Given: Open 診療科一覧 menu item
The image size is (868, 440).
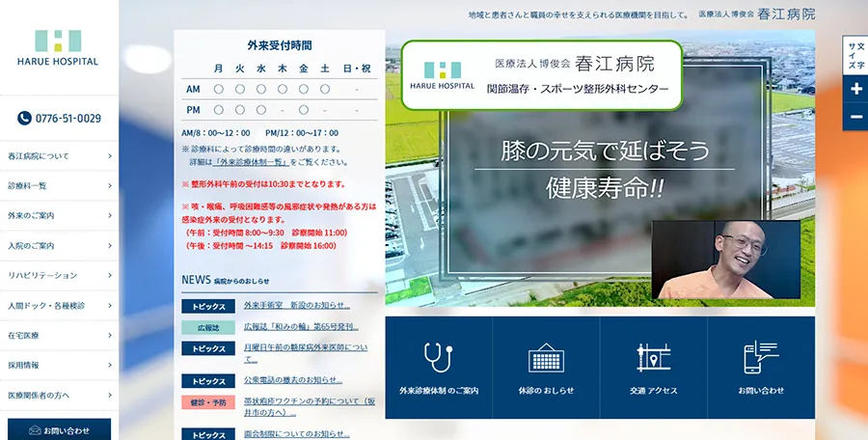Looking at the screenshot, I should [59, 186].
